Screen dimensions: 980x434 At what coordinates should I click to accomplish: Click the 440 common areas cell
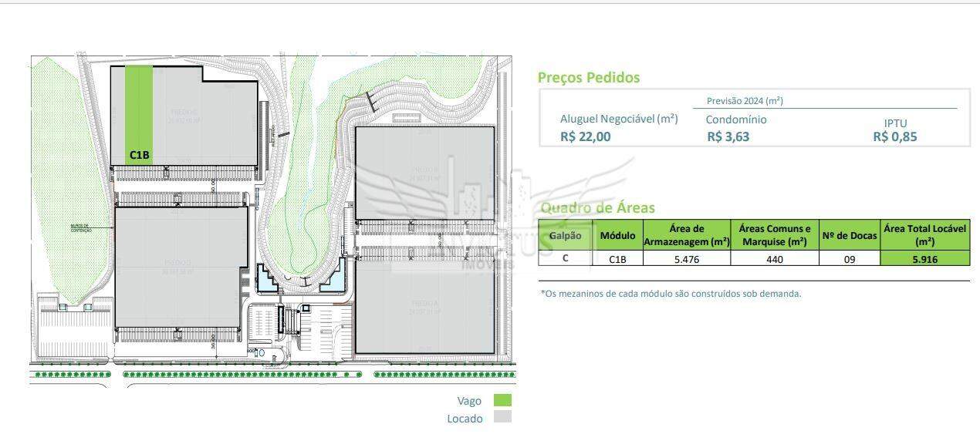[775, 259]
